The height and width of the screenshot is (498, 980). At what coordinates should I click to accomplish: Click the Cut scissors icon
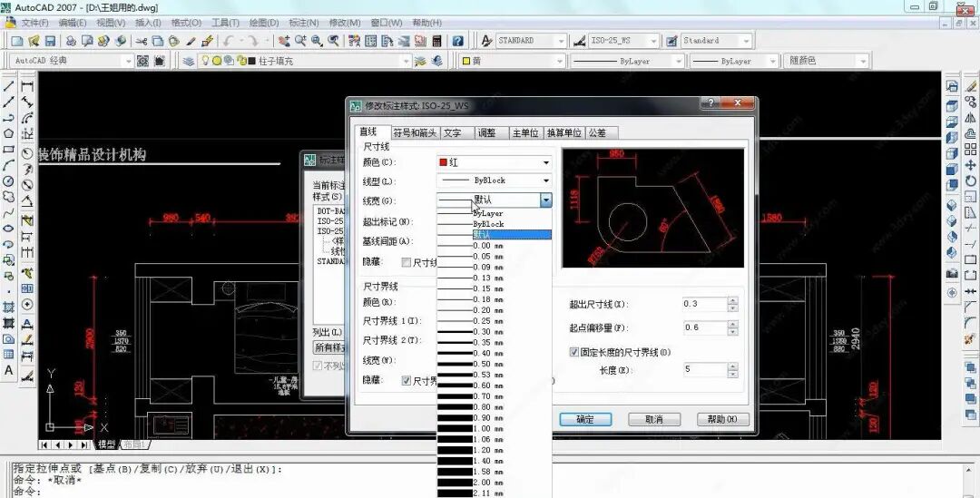tap(142, 41)
